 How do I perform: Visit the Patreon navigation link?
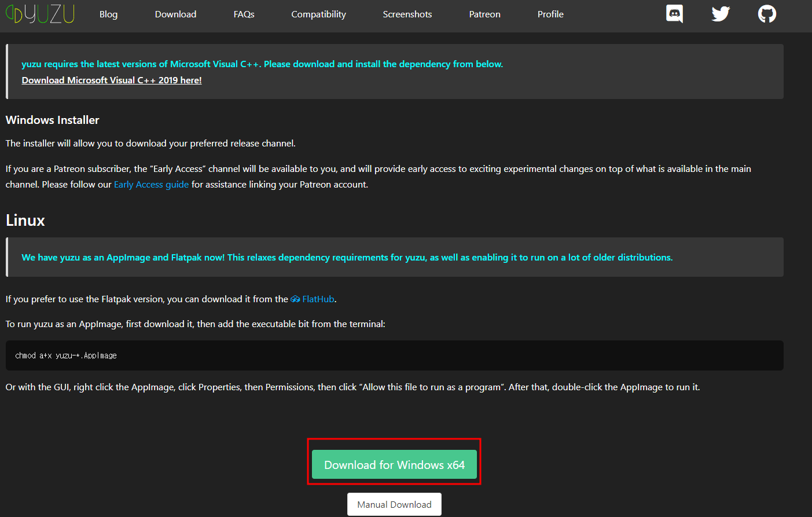(x=484, y=14)
